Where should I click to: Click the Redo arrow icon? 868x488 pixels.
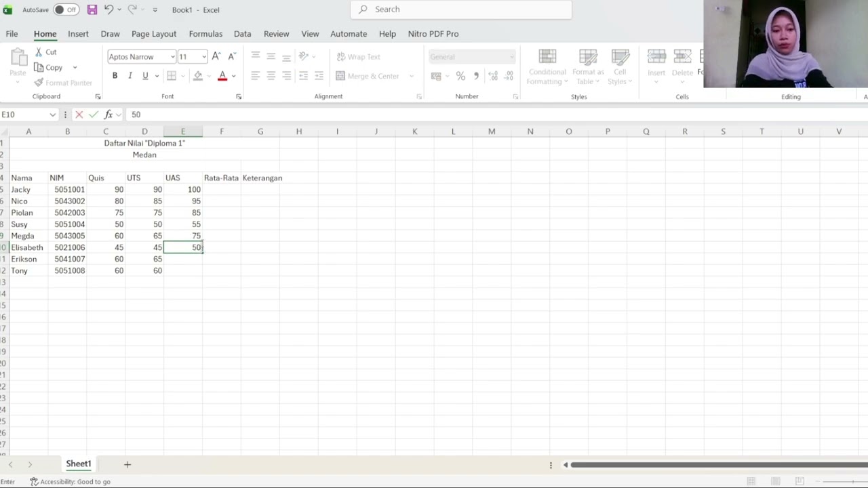(132, 9)
